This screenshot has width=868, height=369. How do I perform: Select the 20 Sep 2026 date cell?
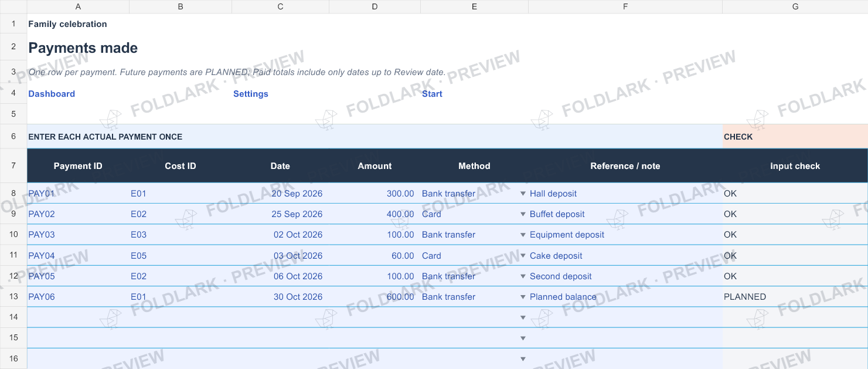280,194
